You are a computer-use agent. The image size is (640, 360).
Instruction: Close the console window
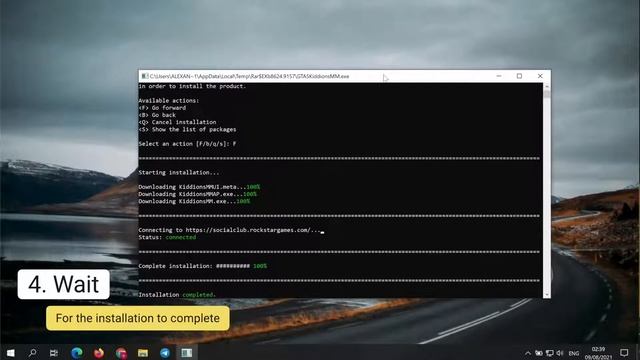[540, 76]
